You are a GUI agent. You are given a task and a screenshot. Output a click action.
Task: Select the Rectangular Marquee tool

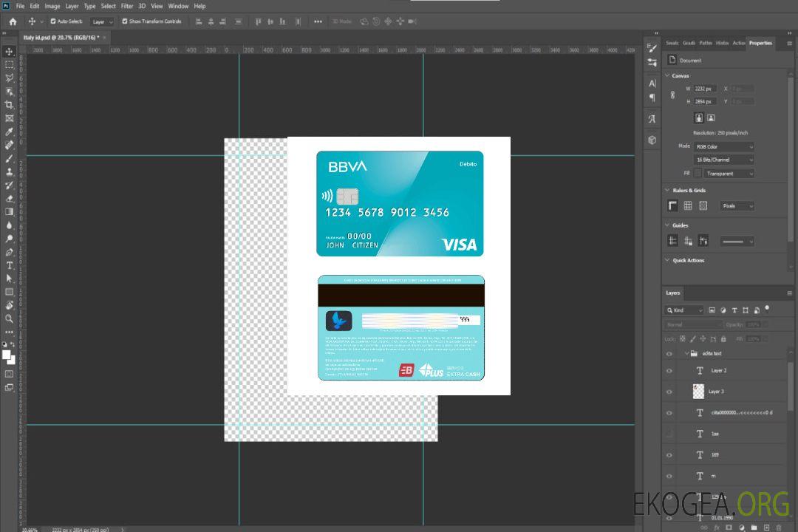[x=9, y=65]
